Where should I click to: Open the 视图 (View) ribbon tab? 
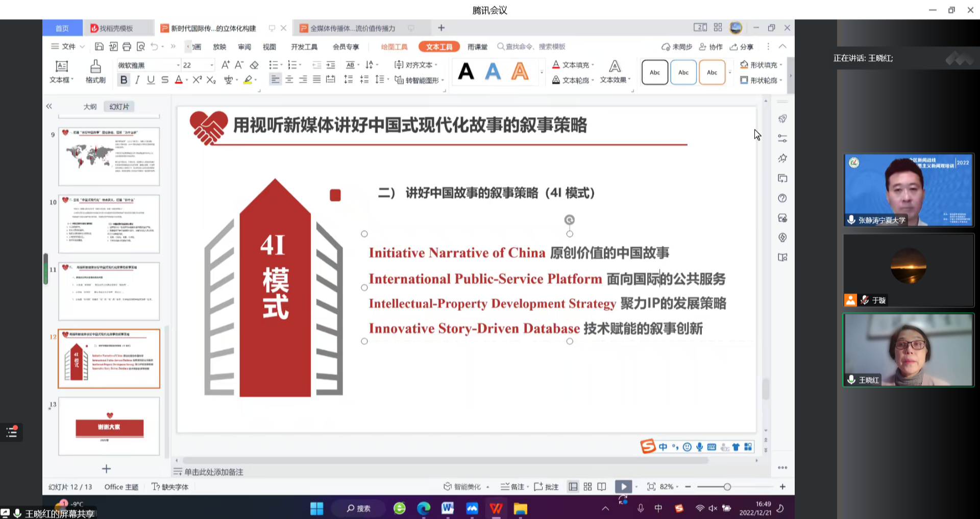269,47
